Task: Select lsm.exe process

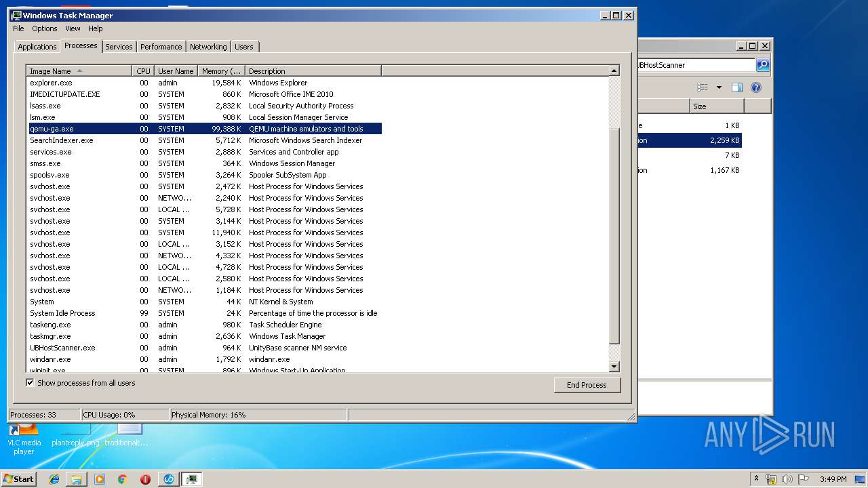Action: 203,117
